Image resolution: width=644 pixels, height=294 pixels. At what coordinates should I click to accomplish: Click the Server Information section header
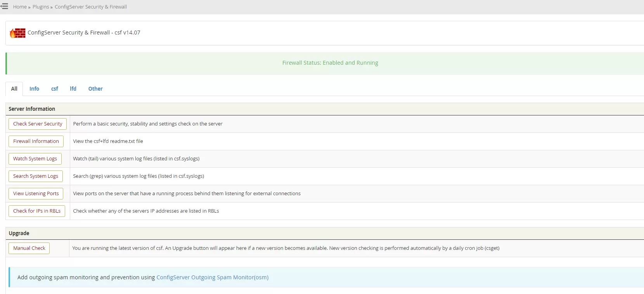tap(32, 109)
